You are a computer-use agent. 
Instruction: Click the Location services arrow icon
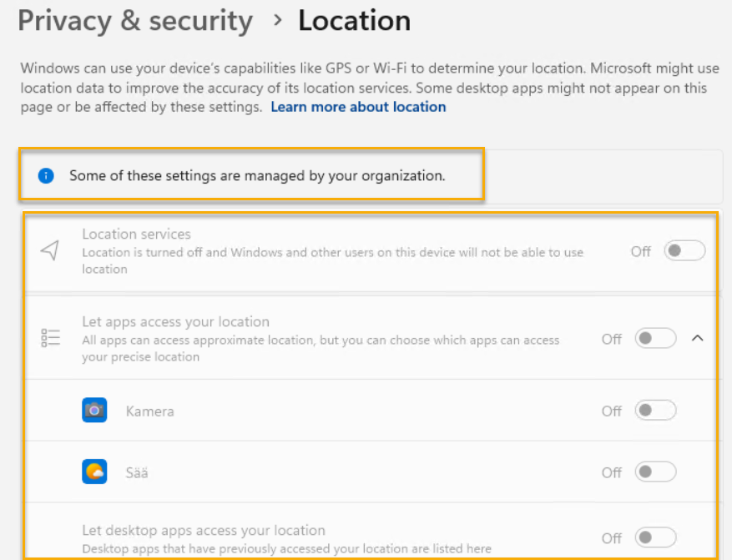click(x=50, y=250)
